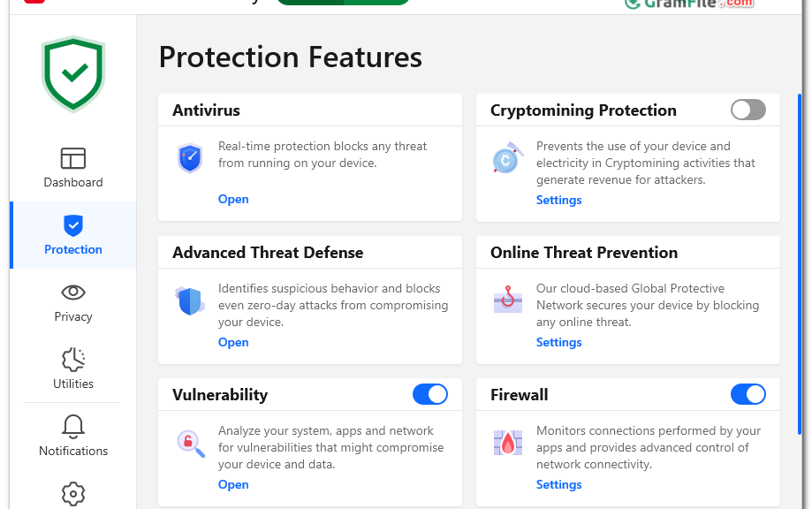Enable the Cryptomining Protection toggle
Image resolution: width=812 pixels, height=509 pixels.
(x=747, y=110)
